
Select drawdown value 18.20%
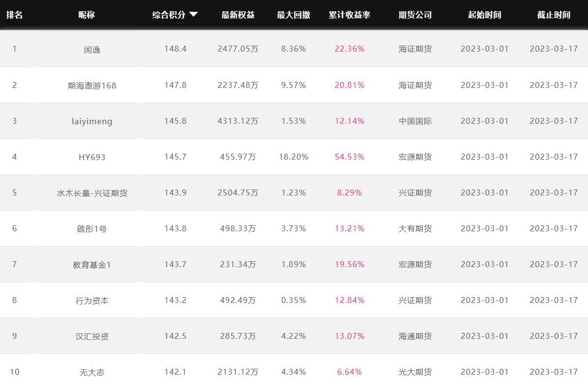(294, 157)
